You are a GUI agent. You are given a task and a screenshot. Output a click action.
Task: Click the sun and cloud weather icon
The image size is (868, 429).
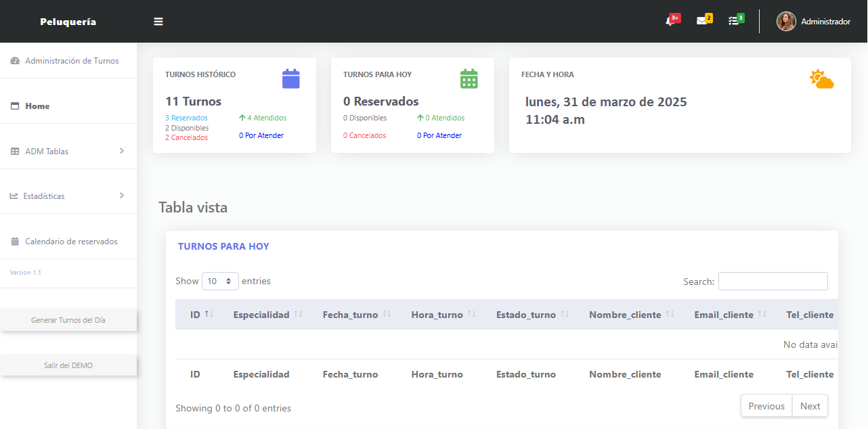click(x=821, y=80)
